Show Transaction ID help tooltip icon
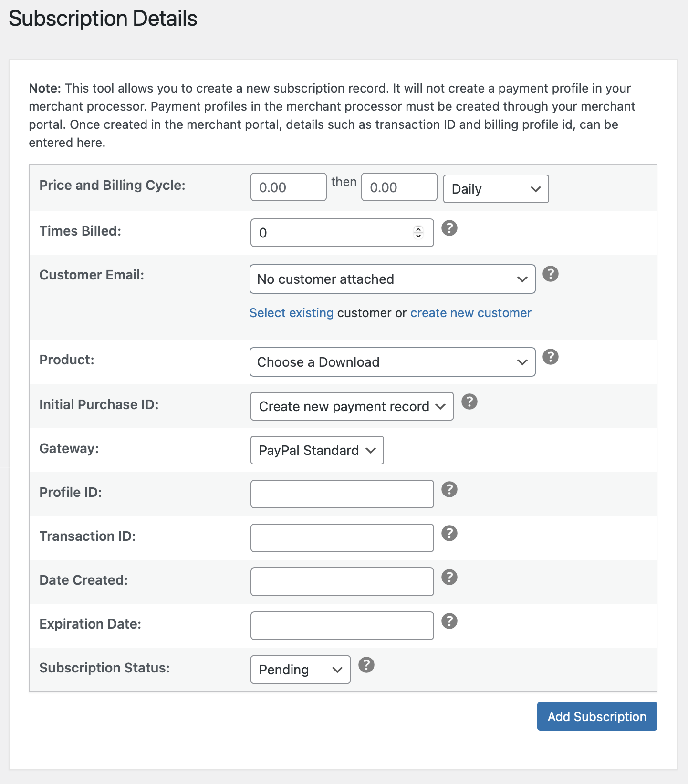Viewport: 688px width, 784px height. pos(449,534)
